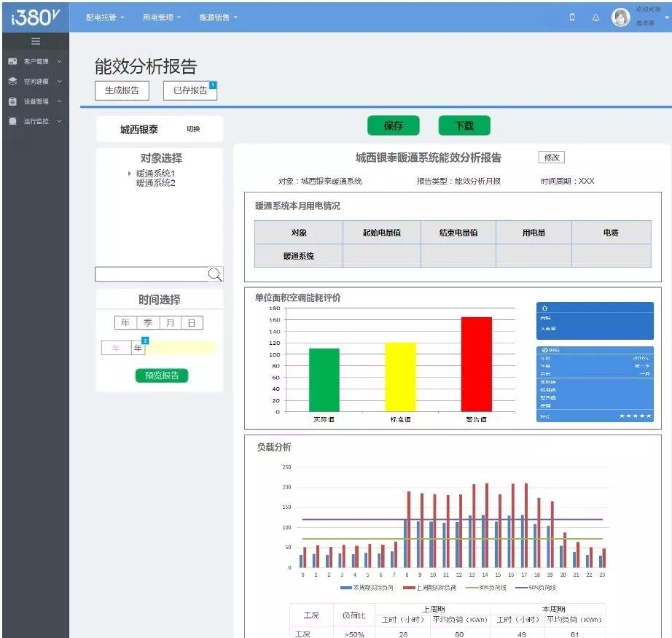
Task: Click the hamburger menu icon in sidebar
Action: tap(35, 42)
